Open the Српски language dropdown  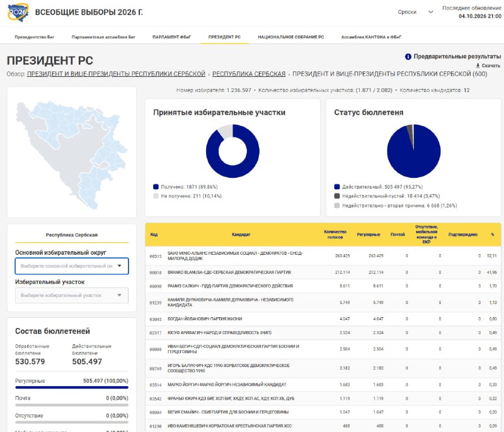point(415,12)
